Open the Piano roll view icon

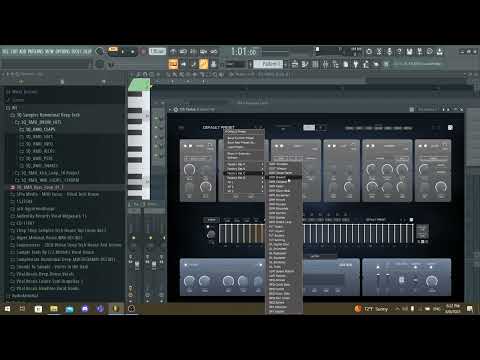point(305,64)
